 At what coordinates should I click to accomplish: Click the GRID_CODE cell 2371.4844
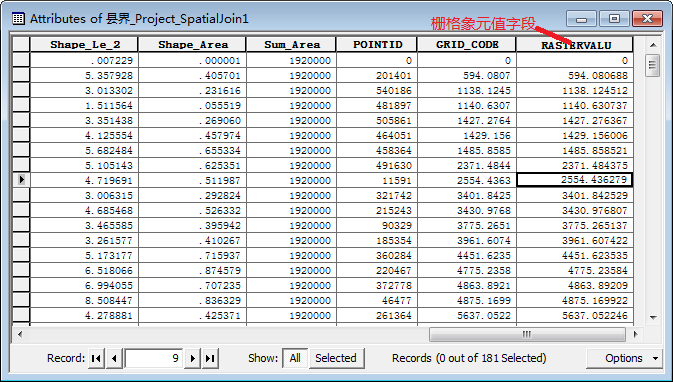click(x=467, y=165)
